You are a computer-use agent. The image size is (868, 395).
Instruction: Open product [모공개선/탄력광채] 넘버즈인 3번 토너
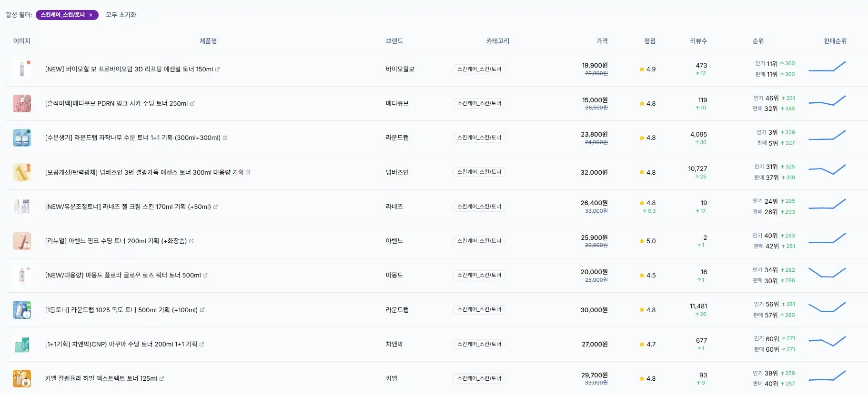click(x=144, y=172)
